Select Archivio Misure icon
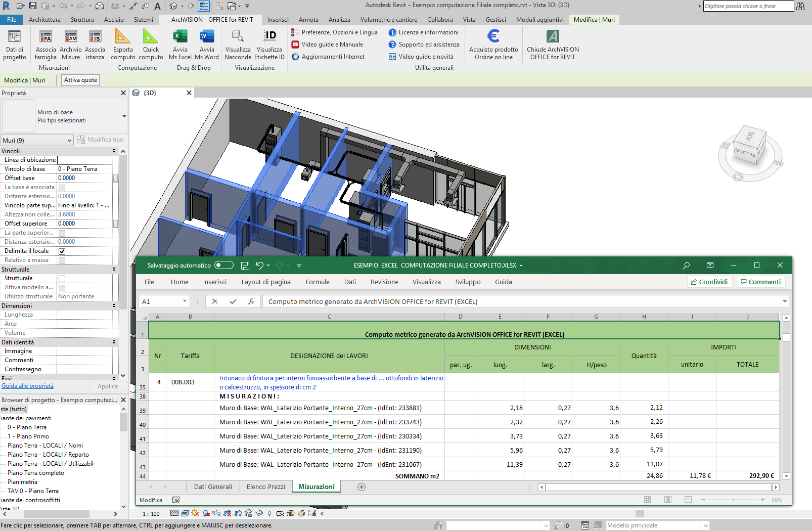Viewport: 812px width, 531px height. point(71,45)
